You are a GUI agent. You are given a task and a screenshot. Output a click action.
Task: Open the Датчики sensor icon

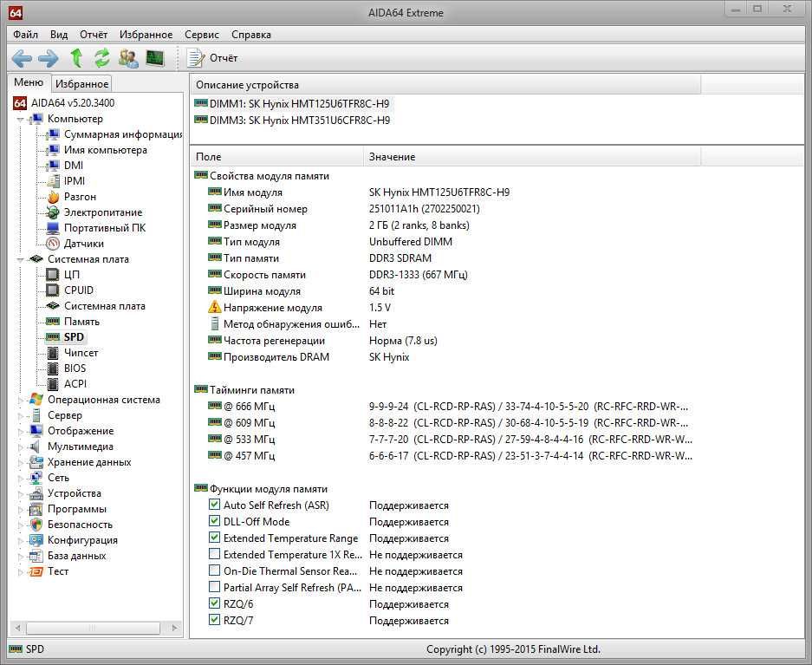(53, 244)
